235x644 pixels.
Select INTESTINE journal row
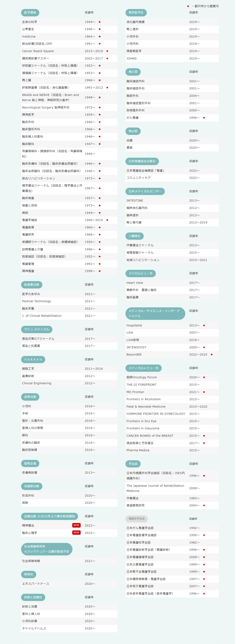(172, 201)
